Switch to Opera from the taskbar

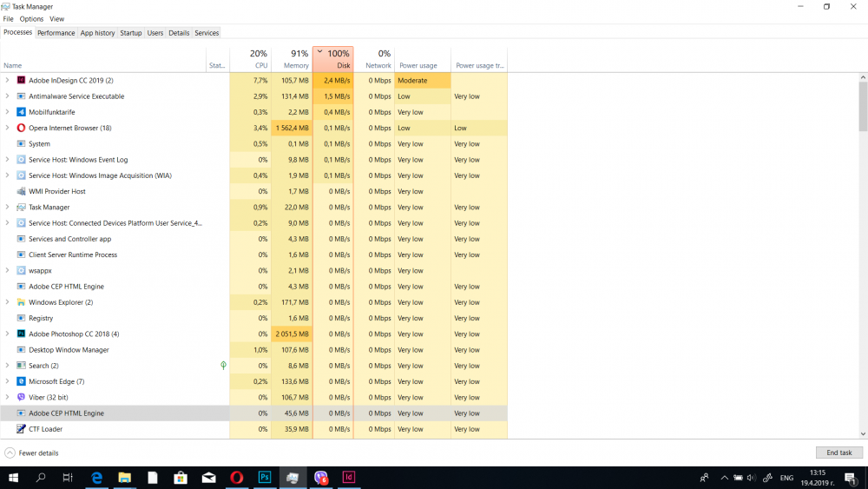coord(236,478)
